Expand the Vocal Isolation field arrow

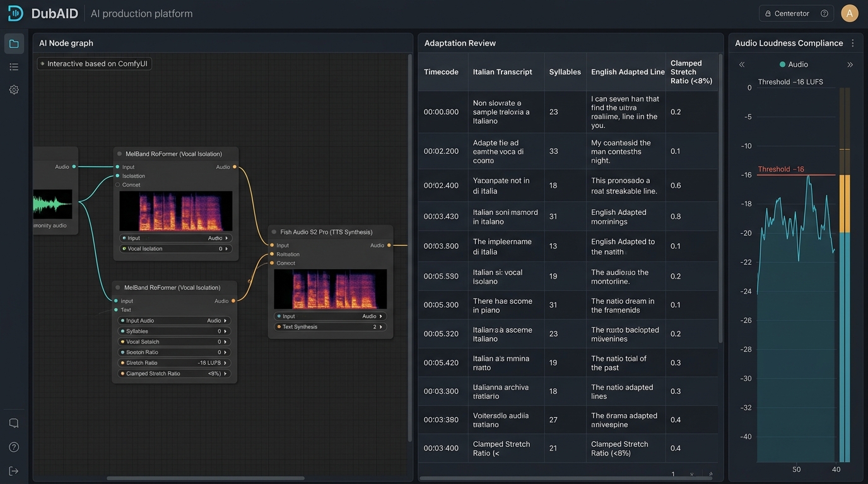pyautogui.click(x=228, y=249)
